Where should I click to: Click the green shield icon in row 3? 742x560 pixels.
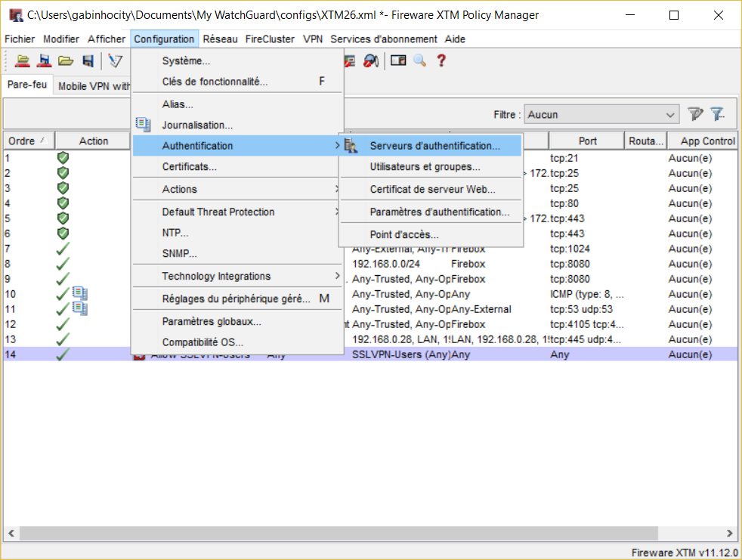tap(63, 188)
